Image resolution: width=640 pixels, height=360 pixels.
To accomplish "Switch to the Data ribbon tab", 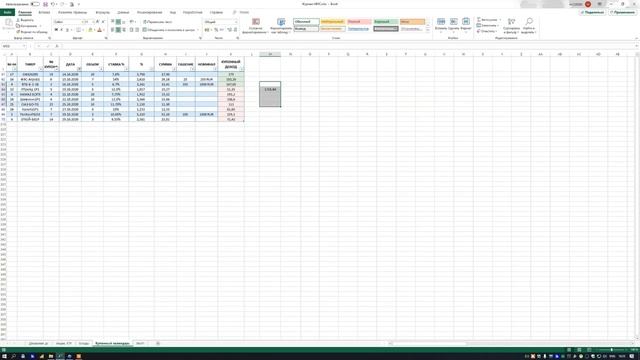I will pos(123,12).
